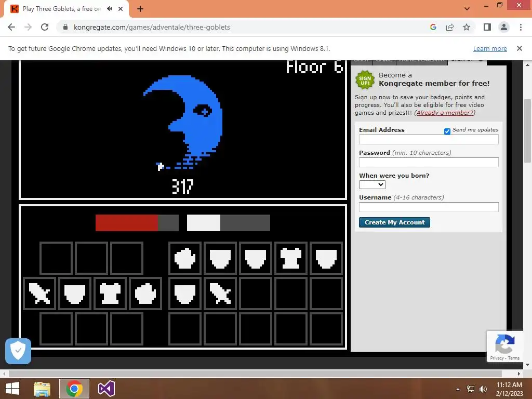
Task: Click the red health bar
Action: (x=137, y=223)
